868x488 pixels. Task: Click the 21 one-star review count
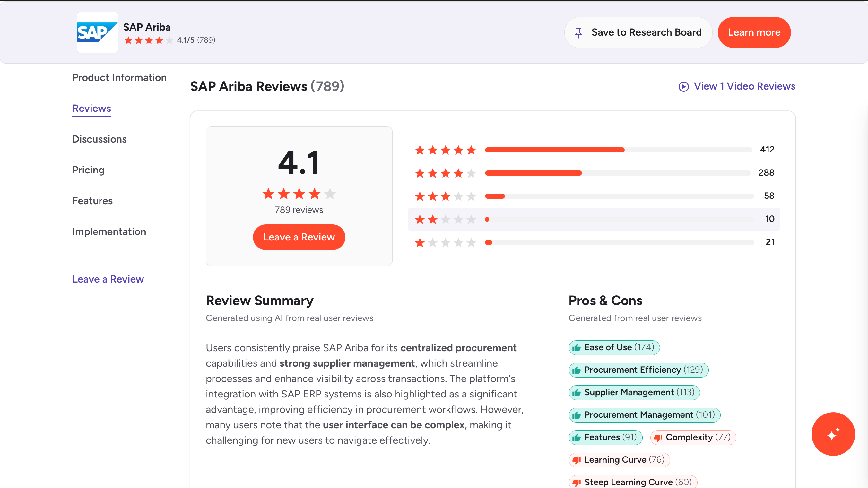[x=770, y=242]
